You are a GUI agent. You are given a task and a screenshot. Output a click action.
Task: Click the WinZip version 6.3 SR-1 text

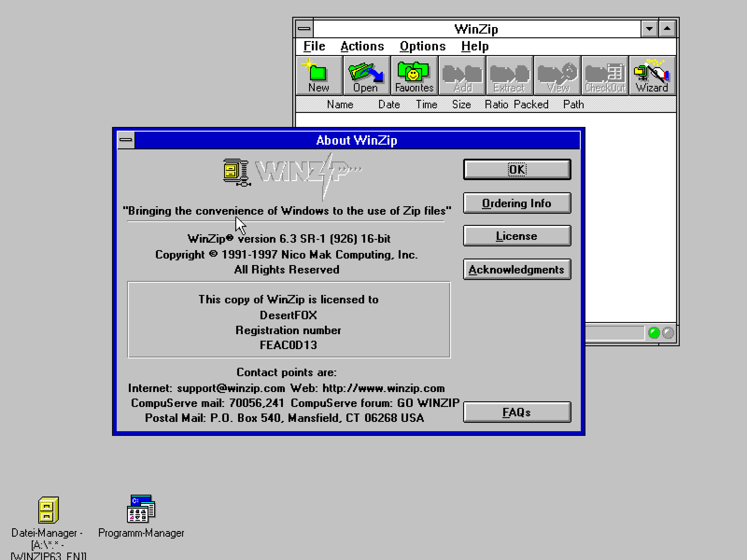point(289,239)
